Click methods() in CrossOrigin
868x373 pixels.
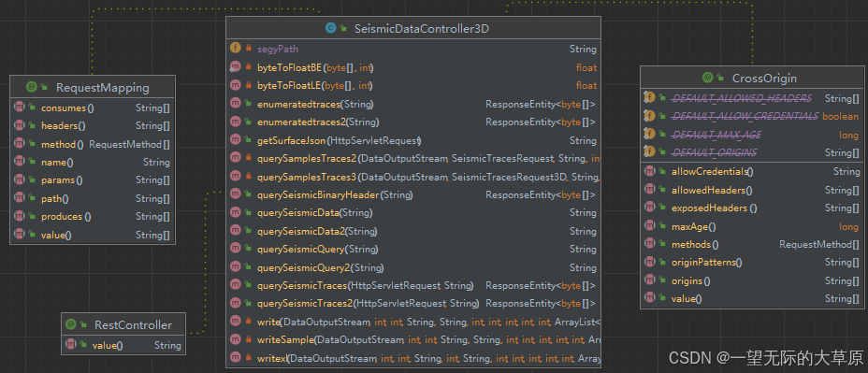pos(751,244)
